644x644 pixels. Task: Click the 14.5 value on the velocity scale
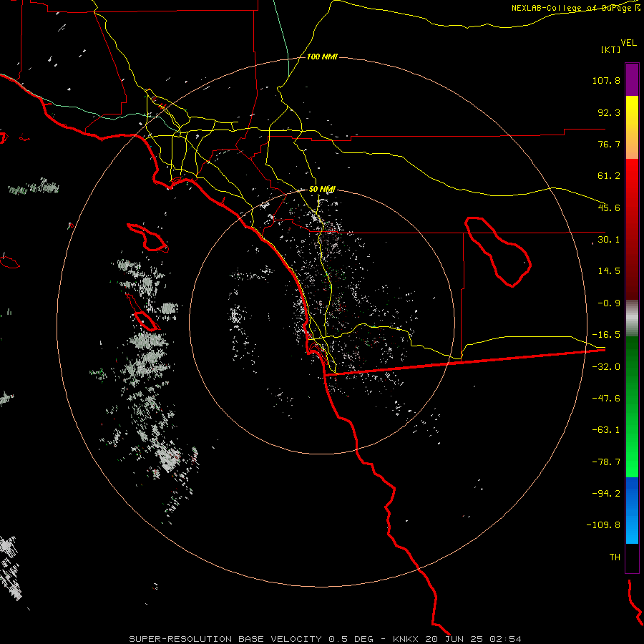[609, 271]
